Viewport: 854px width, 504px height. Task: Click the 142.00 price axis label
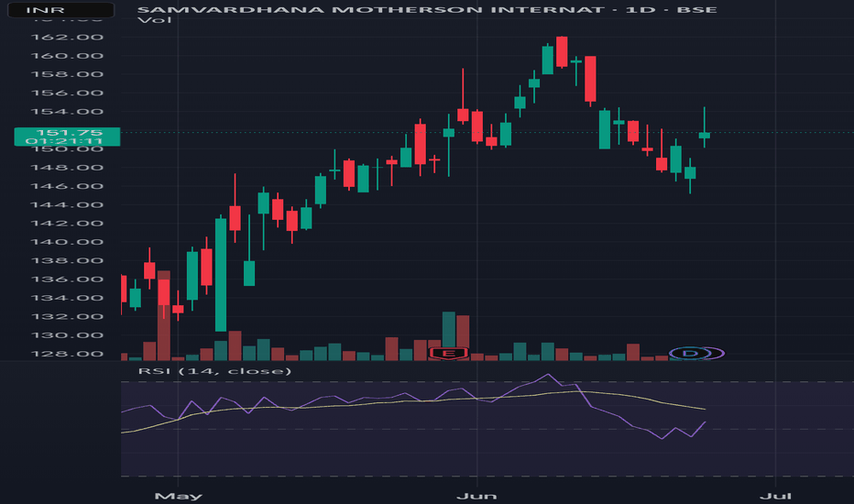tap(67, 224)
